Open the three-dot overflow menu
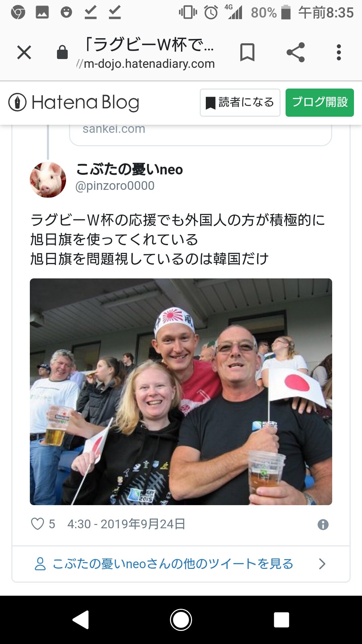Viewport: 362px width, 644px height. coord(339,52)
